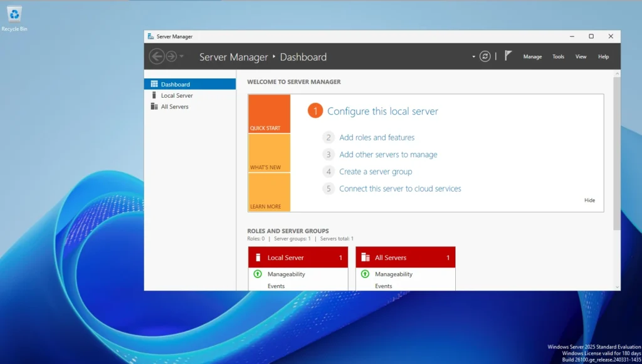642x364 pixels.
Task: Open the Local Server red tile header
Action: 298,257
